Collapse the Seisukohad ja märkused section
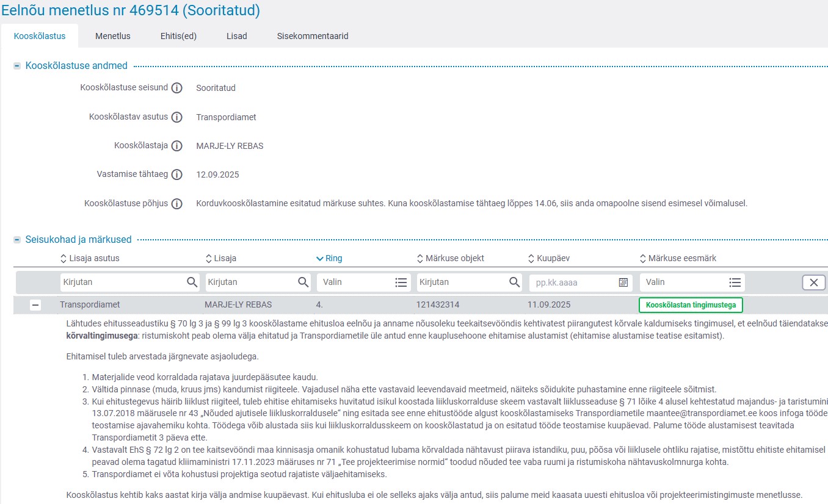The image size is (828, 504). pos(17,240)
